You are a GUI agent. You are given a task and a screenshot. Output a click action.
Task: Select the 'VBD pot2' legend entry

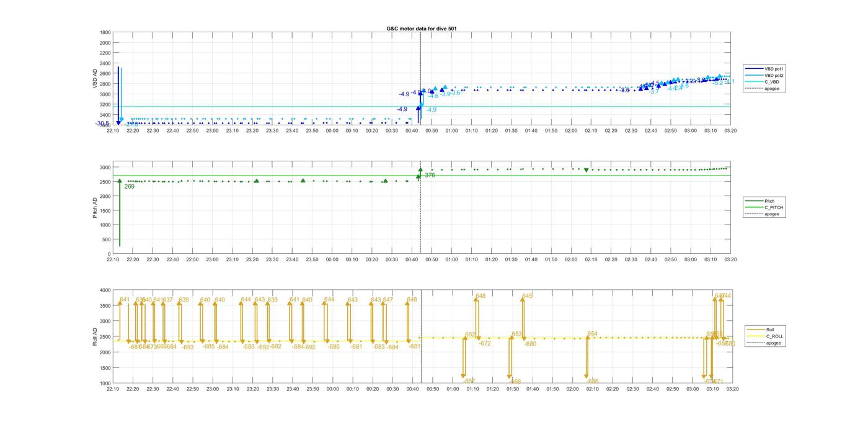(774, 75)
